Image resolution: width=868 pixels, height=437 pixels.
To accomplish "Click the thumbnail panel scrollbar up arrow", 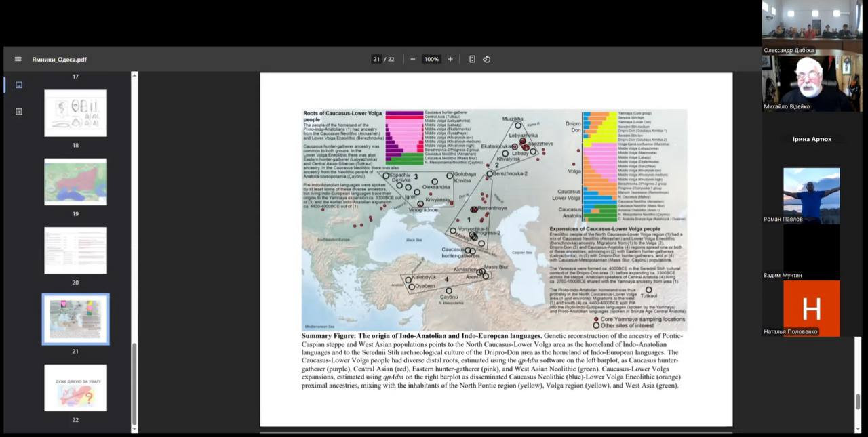I will pyautogui.click(x=134, y=75).
